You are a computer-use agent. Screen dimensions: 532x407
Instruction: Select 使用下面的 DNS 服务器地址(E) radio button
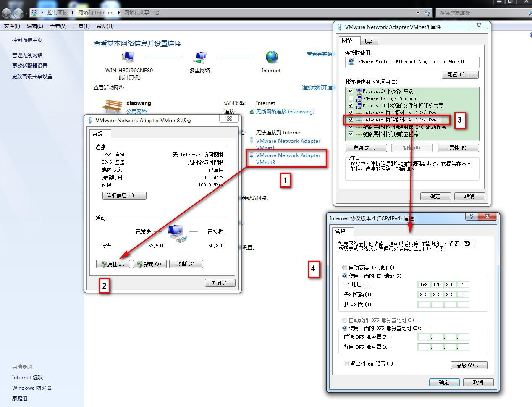click(x=345, y=328)
